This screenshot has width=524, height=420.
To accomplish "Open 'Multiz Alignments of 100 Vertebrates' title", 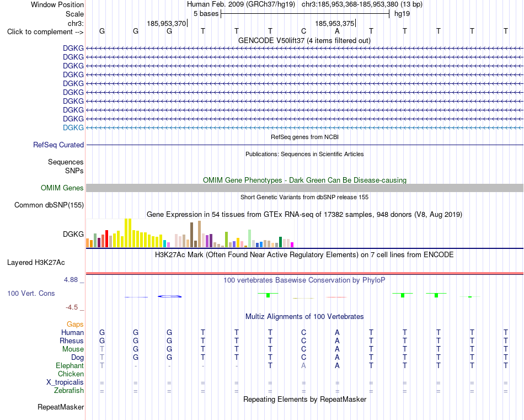I will point(304,316).
